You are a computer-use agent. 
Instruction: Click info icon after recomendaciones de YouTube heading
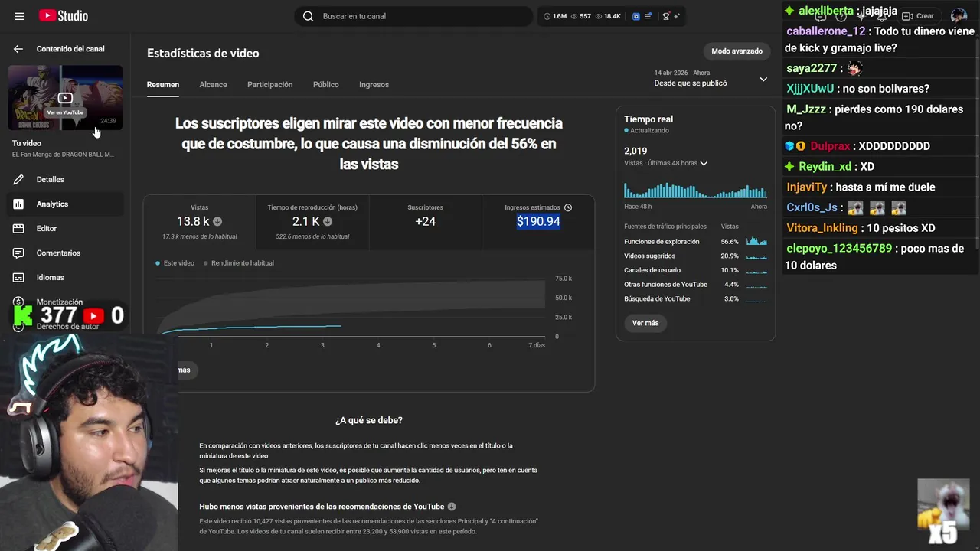click(452, 507)
